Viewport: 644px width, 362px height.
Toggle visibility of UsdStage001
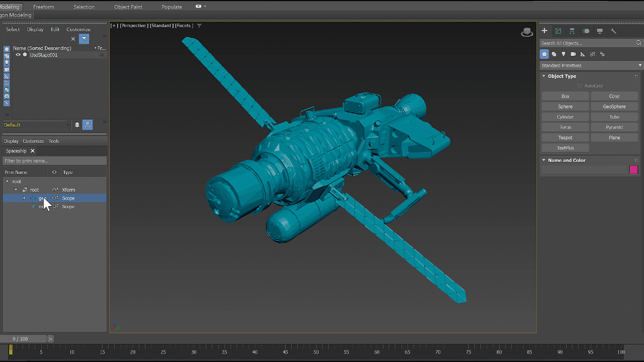pyautogui.click(x=18, y=55)
